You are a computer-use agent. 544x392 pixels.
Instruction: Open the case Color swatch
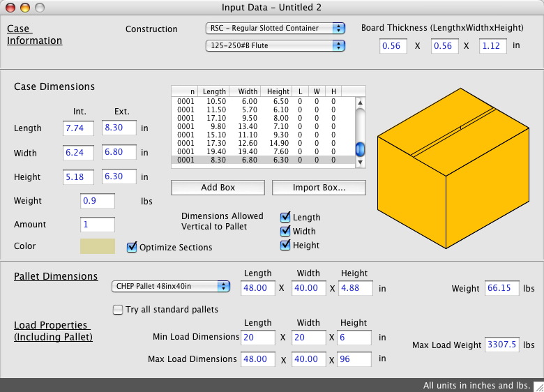(x=98, y=246)
